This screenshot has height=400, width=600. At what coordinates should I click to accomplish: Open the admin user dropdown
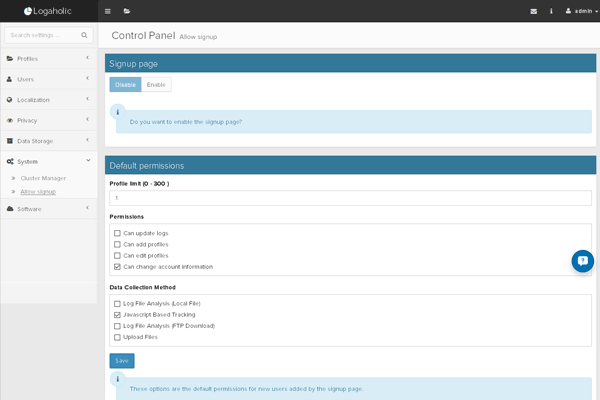[575, 11]
